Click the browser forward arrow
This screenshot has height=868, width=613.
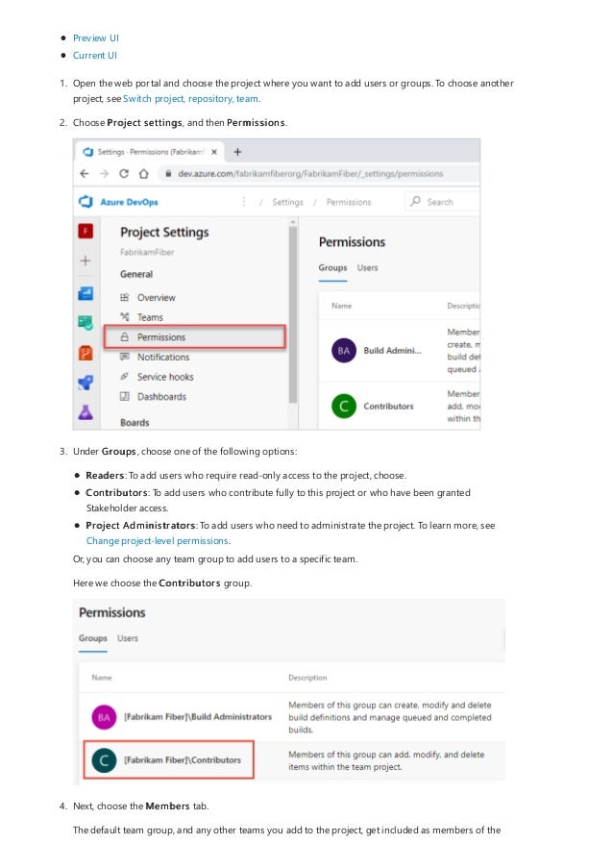104,173
